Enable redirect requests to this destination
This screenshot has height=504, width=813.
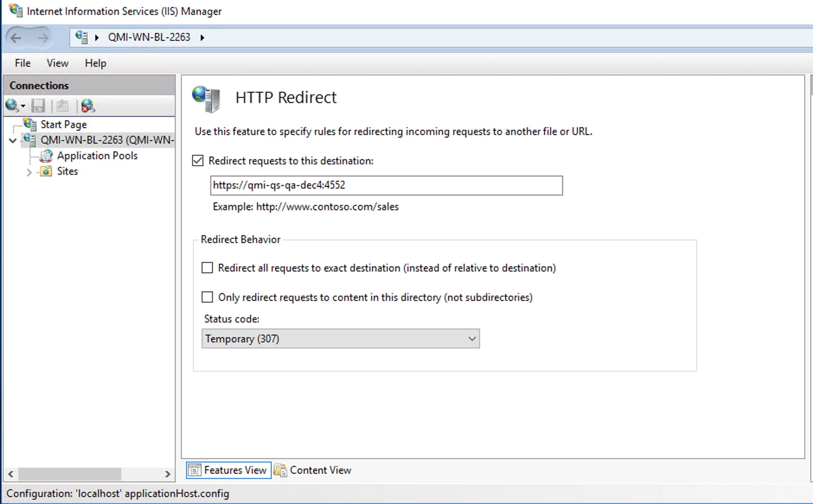click(x=198, y=161)
